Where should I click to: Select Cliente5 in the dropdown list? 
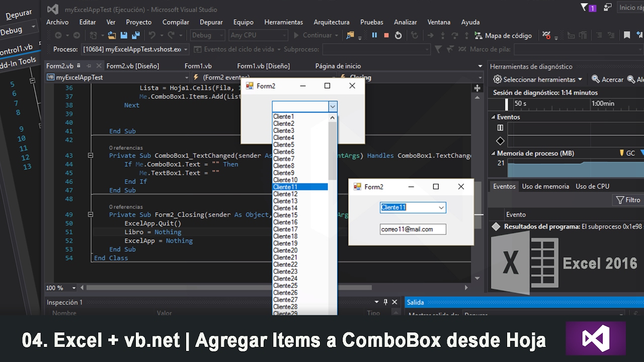tap(300, 145)
